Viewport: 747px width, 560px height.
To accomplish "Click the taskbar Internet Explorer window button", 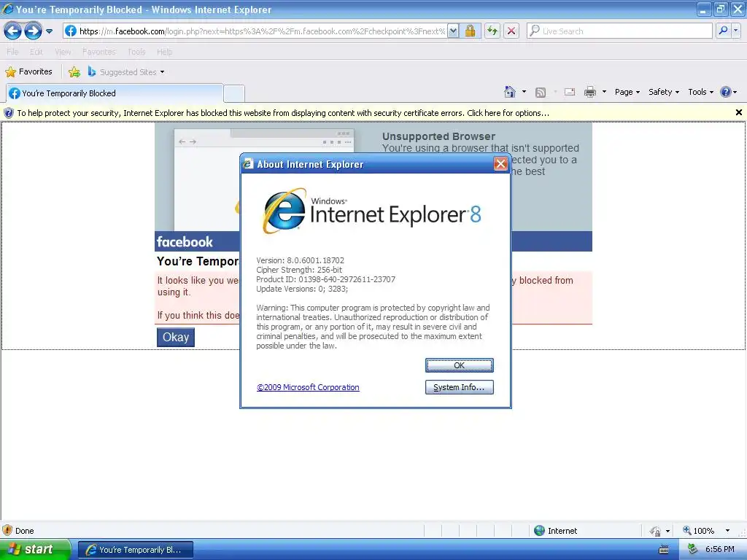I will (x=136, y=550).
